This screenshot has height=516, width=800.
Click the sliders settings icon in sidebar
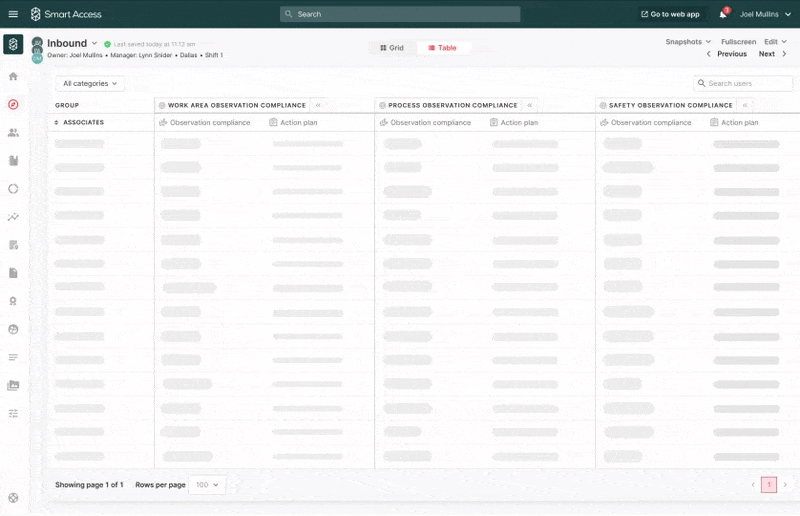coord(13,413)
